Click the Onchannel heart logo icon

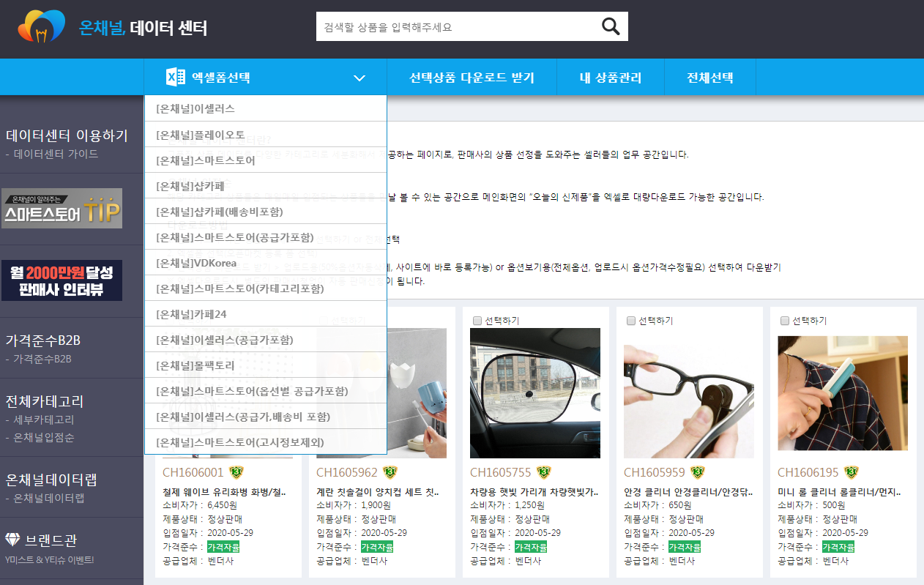(42, 27)
